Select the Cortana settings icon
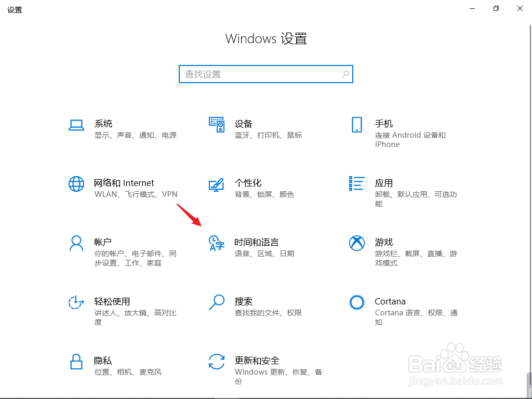This screenshot has height=399, width=532. (x=357, y=302)
